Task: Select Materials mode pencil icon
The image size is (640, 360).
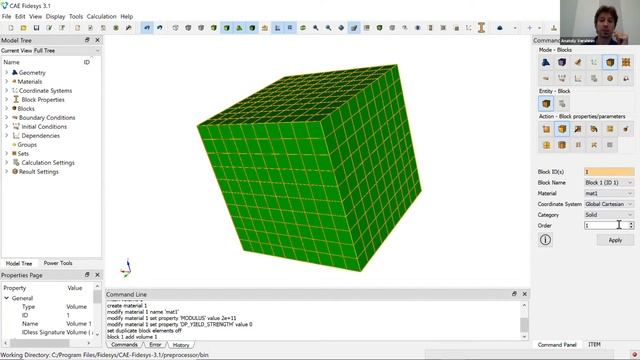Action: point(578,62)
